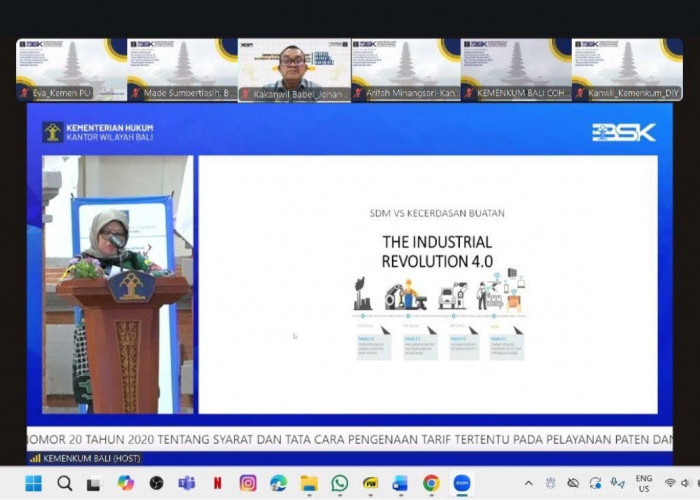Select KEMENKUM BALI COH participant tile

(516, 69)
